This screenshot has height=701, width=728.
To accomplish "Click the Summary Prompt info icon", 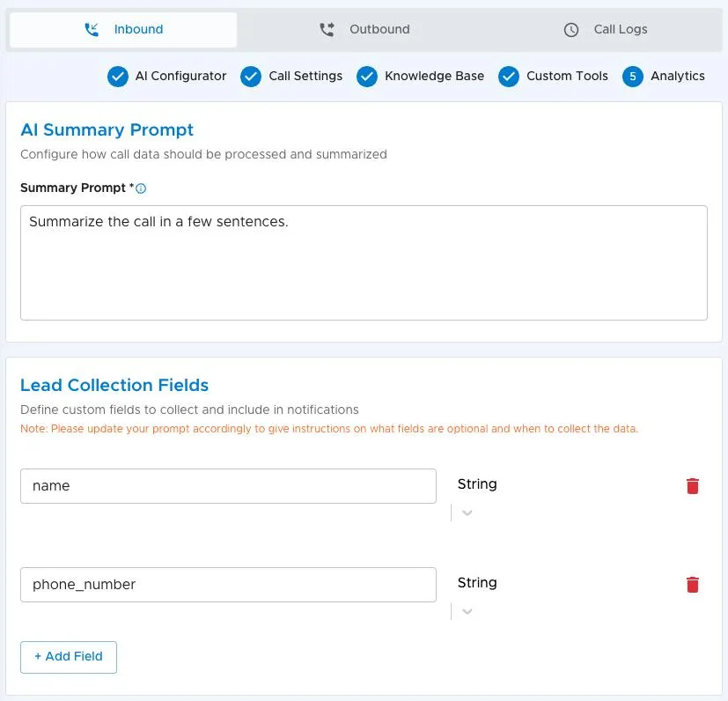I will (x=141, y=188).
